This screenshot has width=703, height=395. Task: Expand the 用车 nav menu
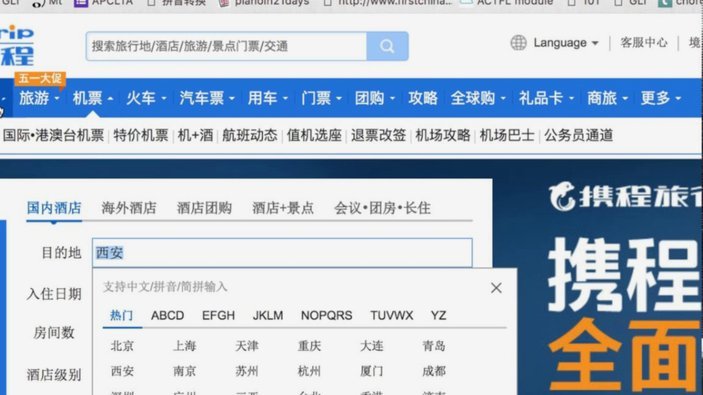point(268,98)
